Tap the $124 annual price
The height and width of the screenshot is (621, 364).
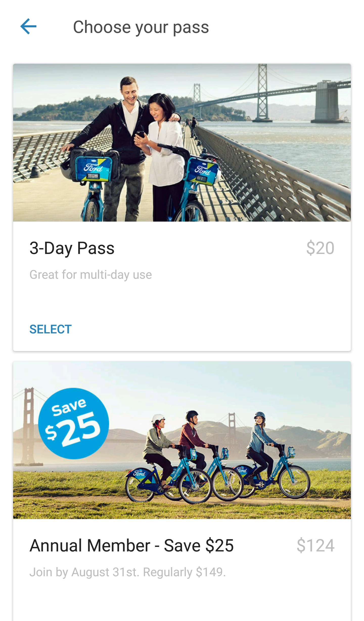click(x=315, y=546)
